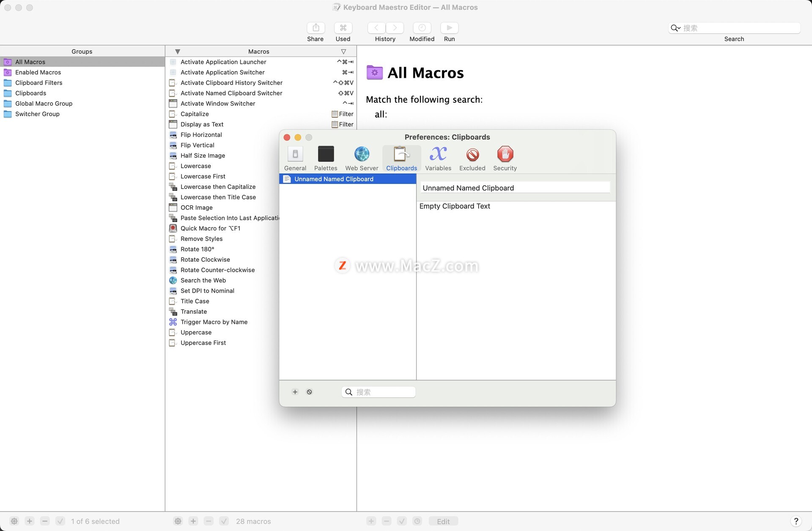The width and height of the screenshot is (812, 531).
Task: Select the Clipboard Filters group
Action: point(82,82)
